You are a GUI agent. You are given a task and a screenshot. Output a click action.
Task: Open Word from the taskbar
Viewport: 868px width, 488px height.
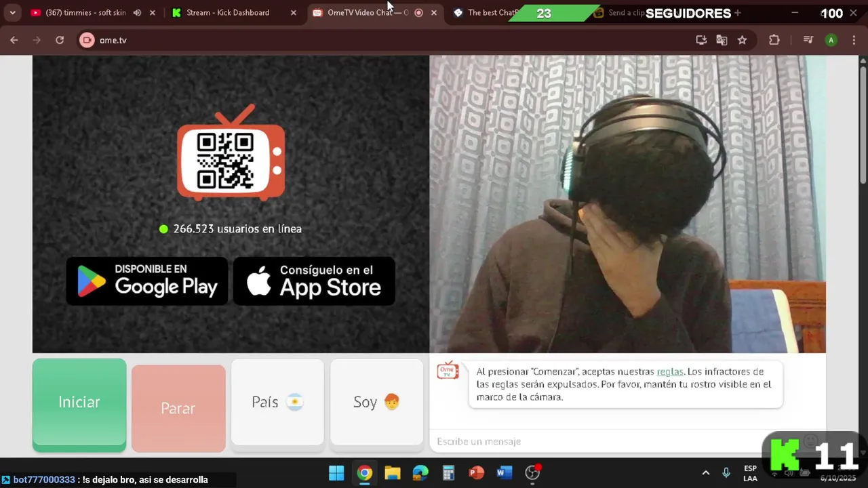pyautogui.click(x=504, y=472)
